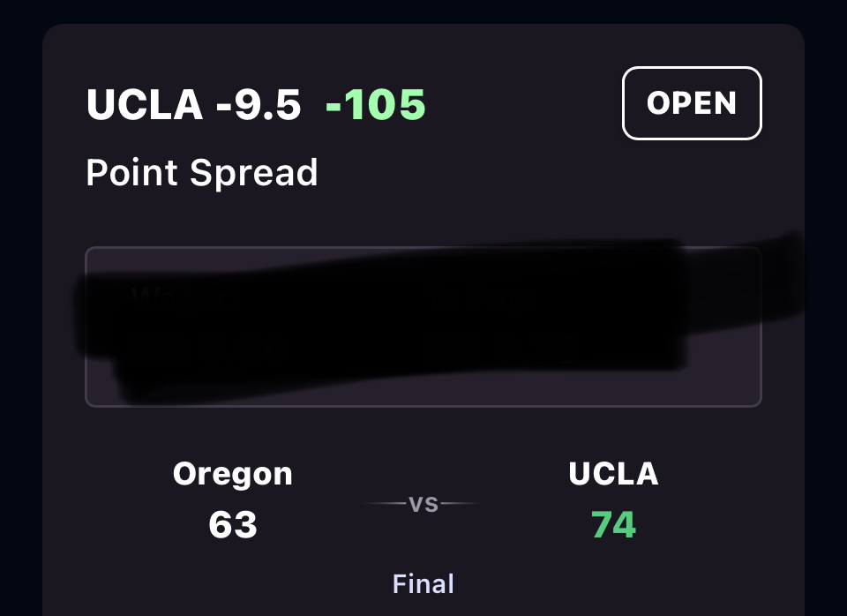
Task: Select the Oregon team name
Action: [233, 474]
